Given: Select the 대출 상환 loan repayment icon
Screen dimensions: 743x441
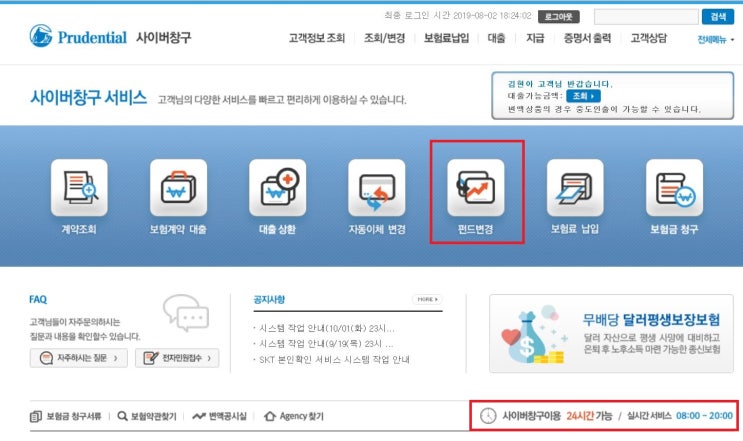Looking at the screenshot, I should 277,188.
